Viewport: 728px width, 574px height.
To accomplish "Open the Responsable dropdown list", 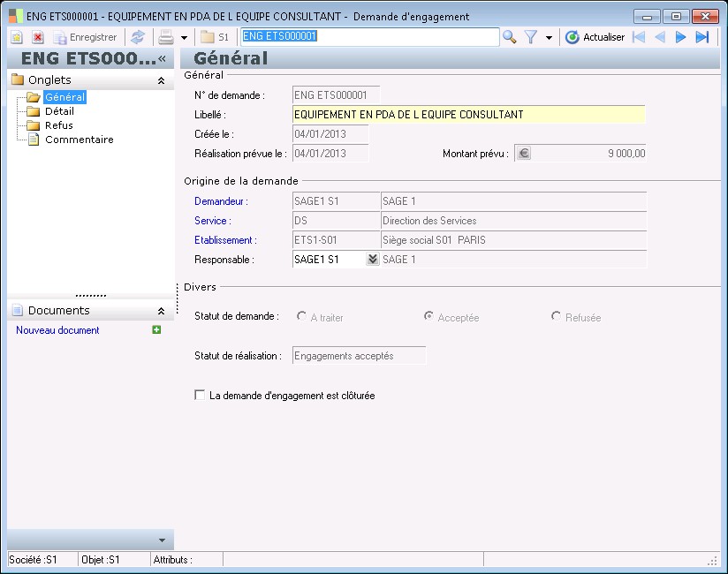I will 372,260.
